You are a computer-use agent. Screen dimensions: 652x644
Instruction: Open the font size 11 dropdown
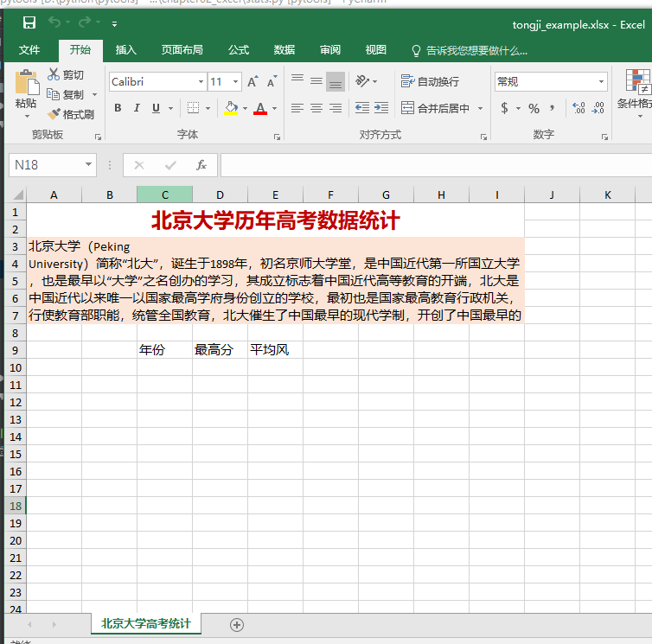point(235,81)
